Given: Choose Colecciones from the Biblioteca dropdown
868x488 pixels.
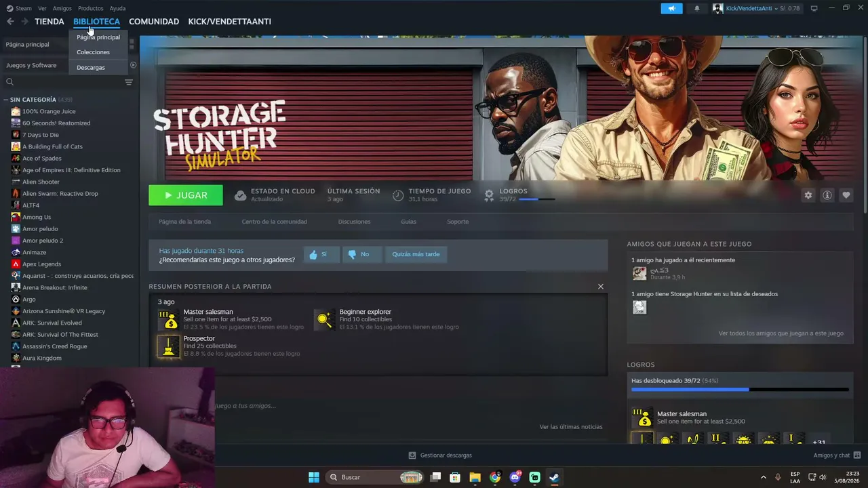Looking at the screenshot, I should pyautogui.click(x=93, y=52).
